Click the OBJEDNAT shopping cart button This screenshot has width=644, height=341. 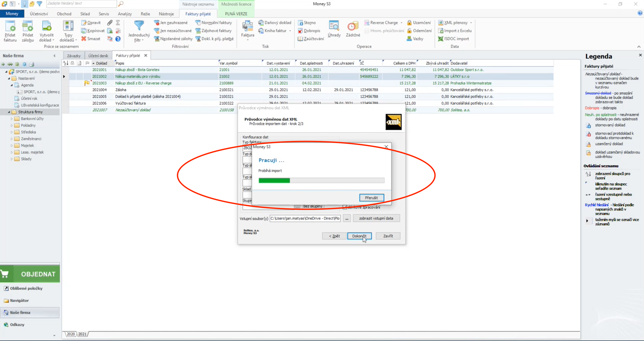tap(30, 274)
